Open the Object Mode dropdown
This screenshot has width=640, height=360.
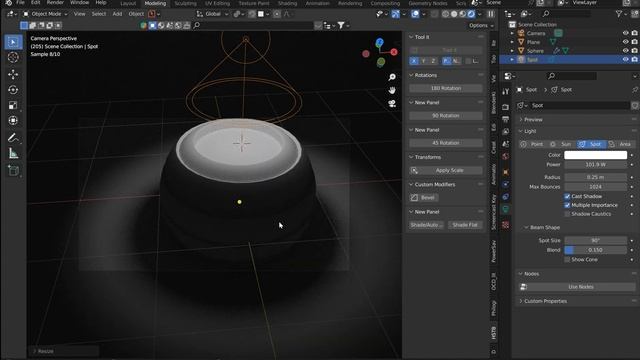[45, 14]
